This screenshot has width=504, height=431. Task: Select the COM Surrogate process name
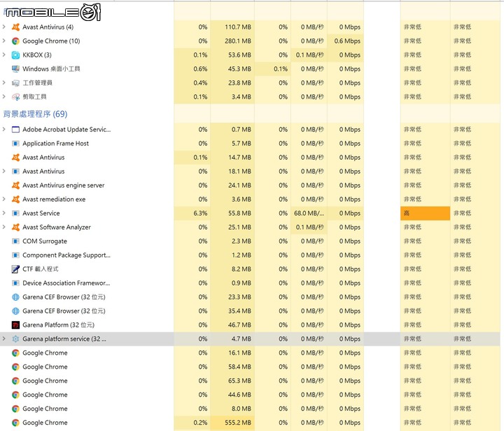pyautogui.click(x=45, y=241)
